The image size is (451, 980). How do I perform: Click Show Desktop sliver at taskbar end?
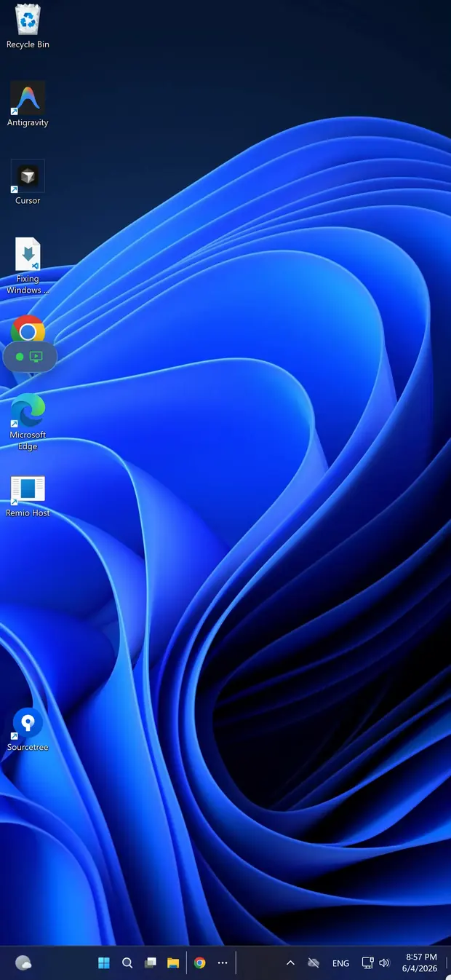[x=447, y=963]
